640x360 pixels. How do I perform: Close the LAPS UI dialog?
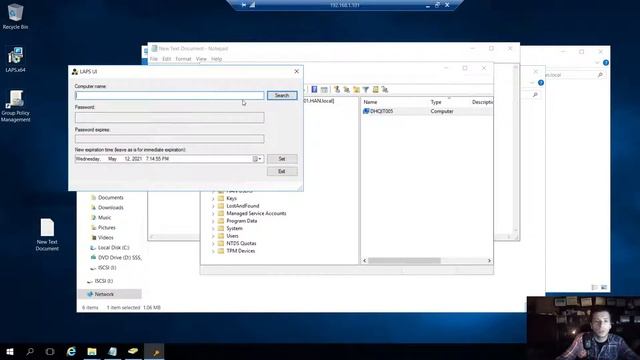[296, 71]
